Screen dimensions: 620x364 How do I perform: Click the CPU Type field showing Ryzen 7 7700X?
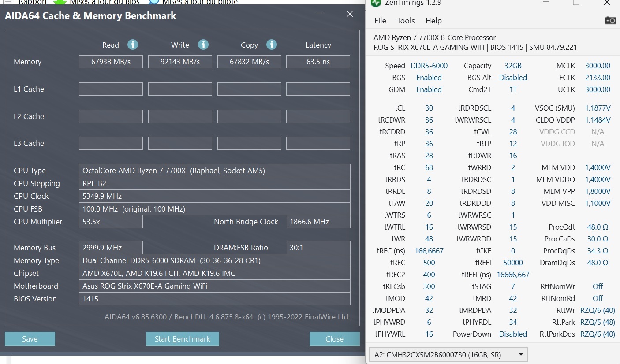214,171
